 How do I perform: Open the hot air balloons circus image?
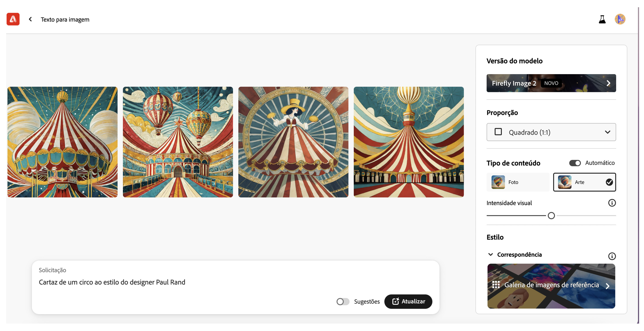(x=178, y=142)
